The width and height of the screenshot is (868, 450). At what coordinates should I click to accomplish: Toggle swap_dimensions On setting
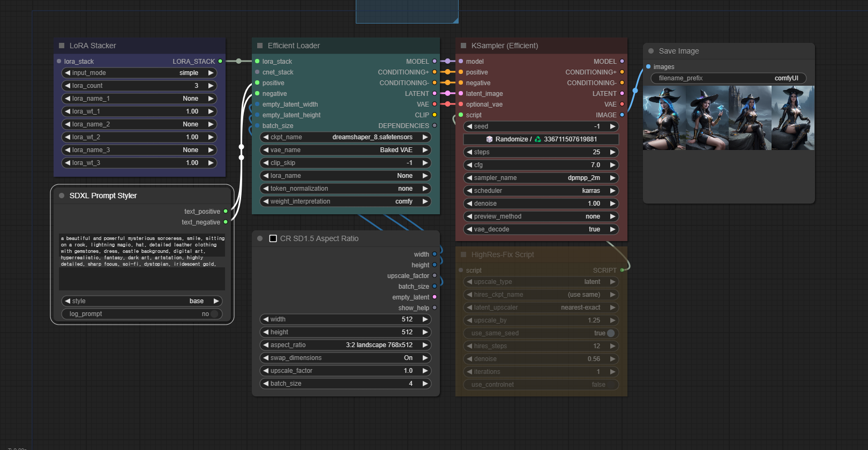tap(346, 358)
